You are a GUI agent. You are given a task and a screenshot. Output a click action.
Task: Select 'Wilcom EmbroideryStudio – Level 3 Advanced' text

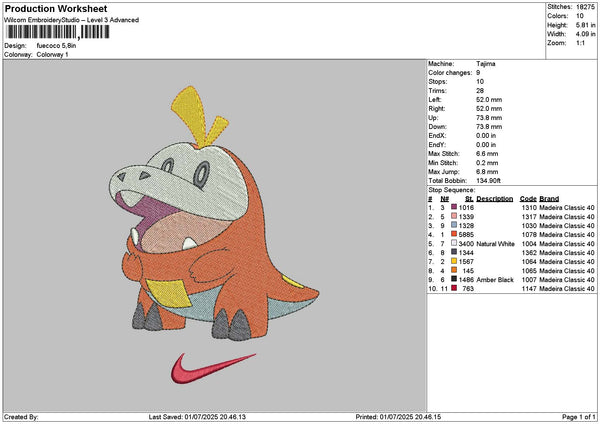pyautogui.click(x=72, y=20)
